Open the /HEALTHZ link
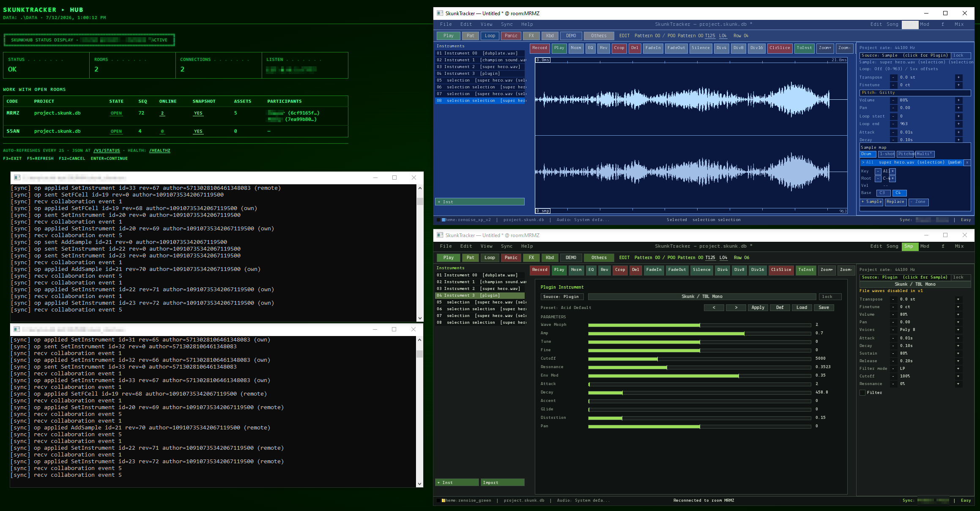Screen dimensions: 980x511 [x=159, y=150]
